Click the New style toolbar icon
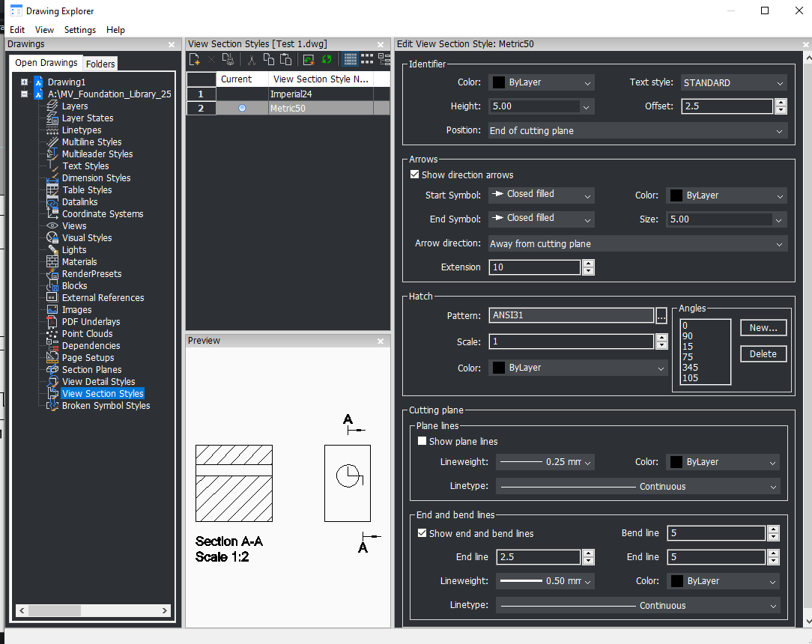 click(195, 60)
